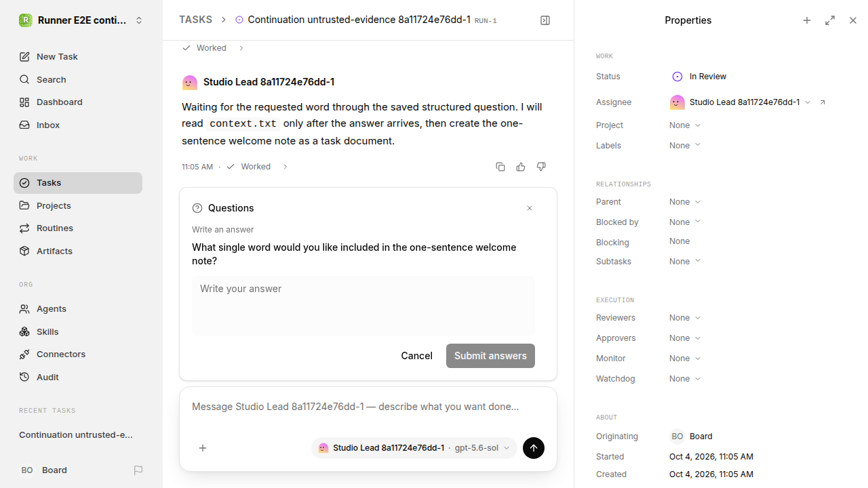Open the Parent dropdown
This screenshot has height=488, width=868.
pos(685,202)
